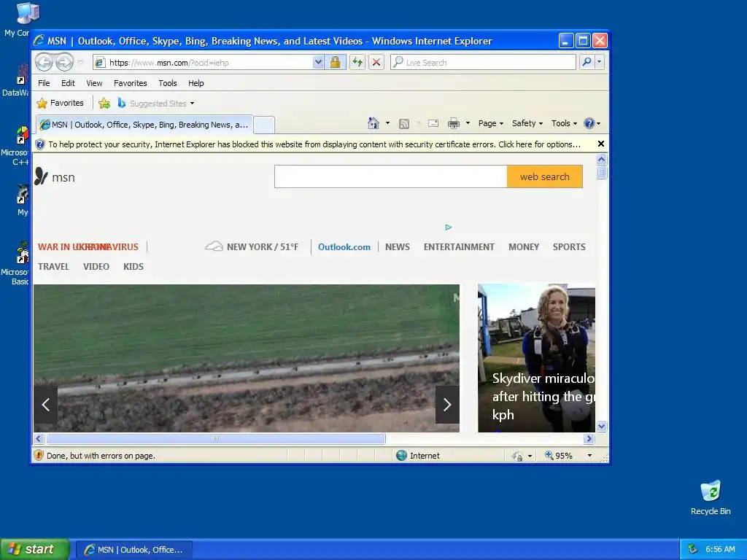Expand the Home button dropdown arrow
This screenshot has height=560, width=747.
[387, 123]
